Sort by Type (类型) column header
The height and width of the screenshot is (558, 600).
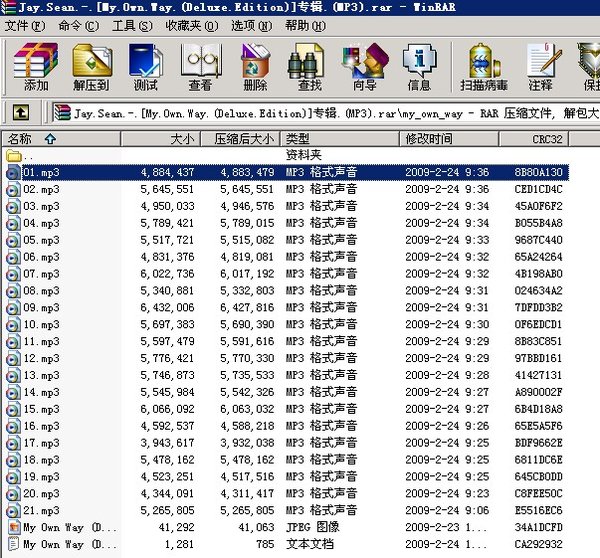point(340,139)
